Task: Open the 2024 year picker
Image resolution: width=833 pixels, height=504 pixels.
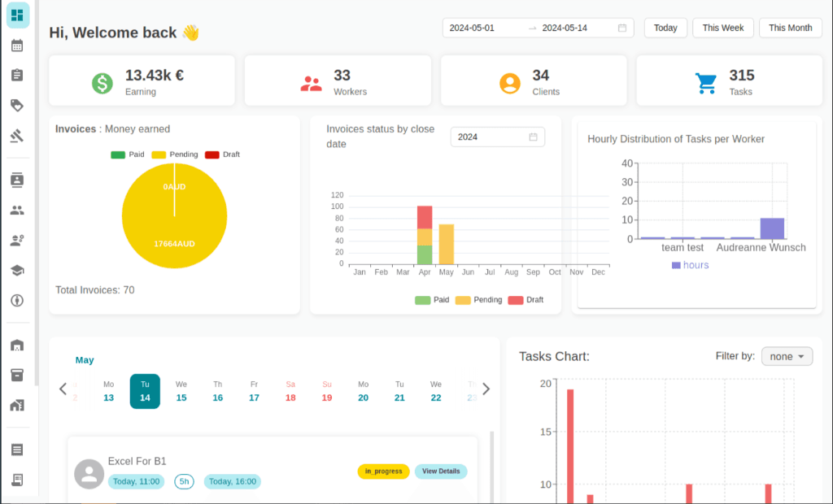Action: tap(497, 137)
